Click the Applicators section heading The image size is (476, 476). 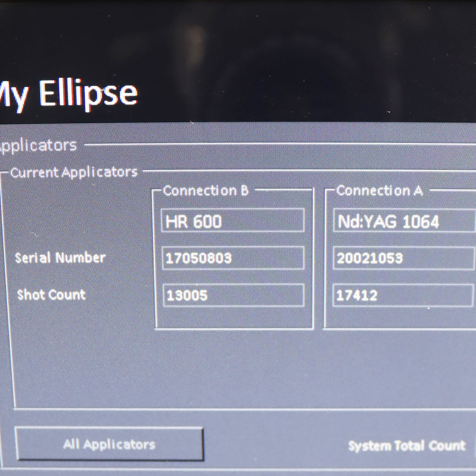[x=38, y=145]
